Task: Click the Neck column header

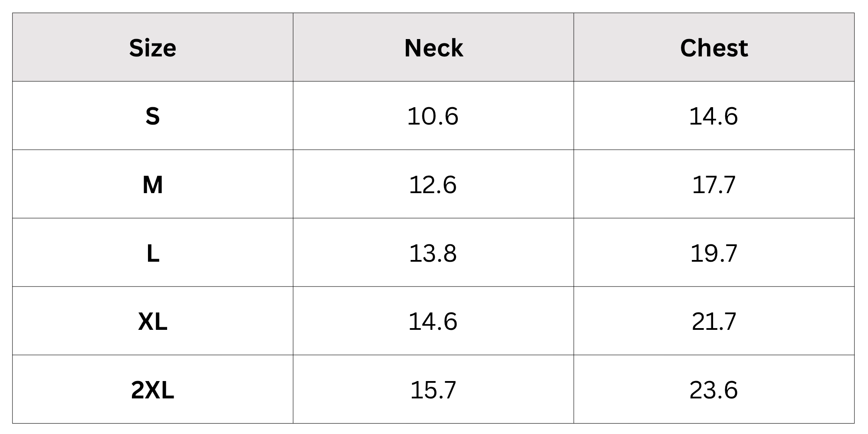Action: pyautogui.click(x=433, y=48)
